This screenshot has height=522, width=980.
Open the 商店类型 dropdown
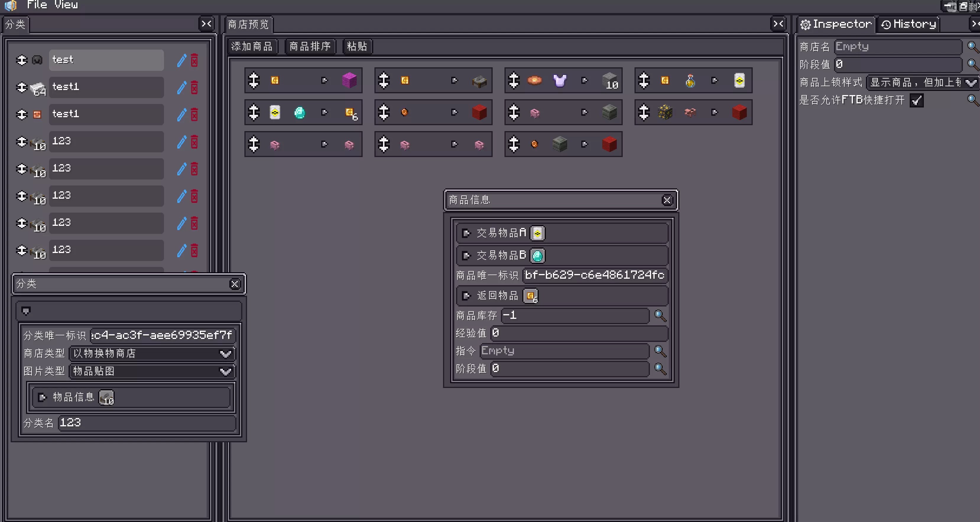click(x=152, y=354)
